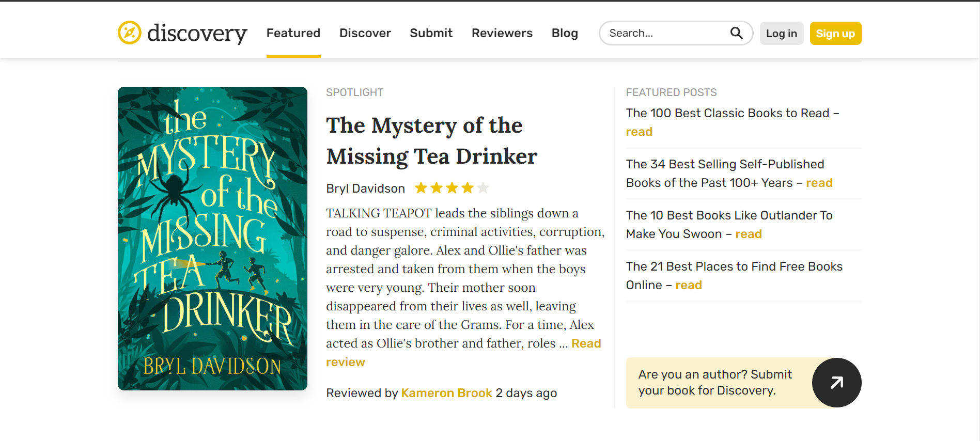Click the arrow icon to submit your book
The image size is (980, 441).
(x=836, y=383)
